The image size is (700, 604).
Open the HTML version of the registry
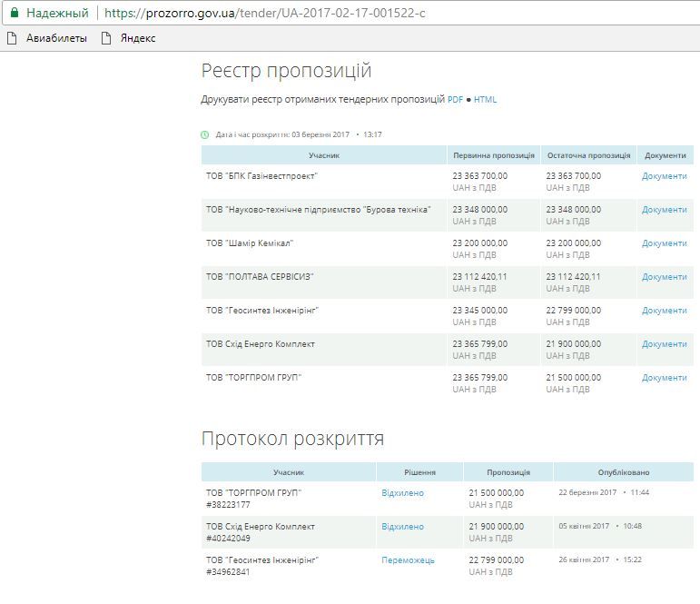click(485, 100)
